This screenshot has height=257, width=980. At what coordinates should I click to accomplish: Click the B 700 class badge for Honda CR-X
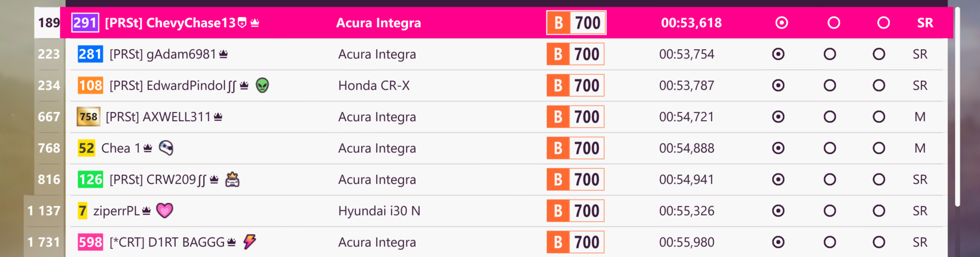pos(575,85)
